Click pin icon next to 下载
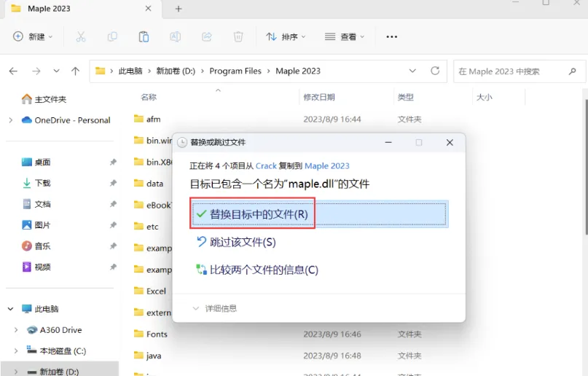 click(113, 183)
